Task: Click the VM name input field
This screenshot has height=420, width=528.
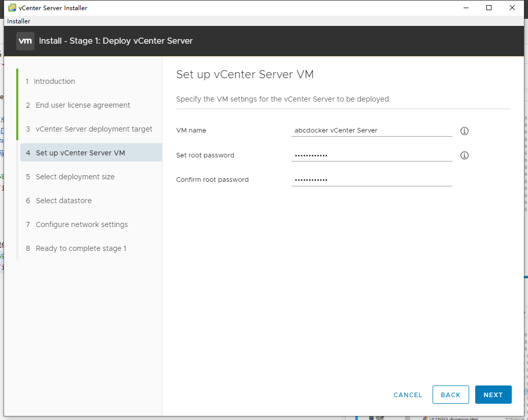Action: [x=372, y=130]
